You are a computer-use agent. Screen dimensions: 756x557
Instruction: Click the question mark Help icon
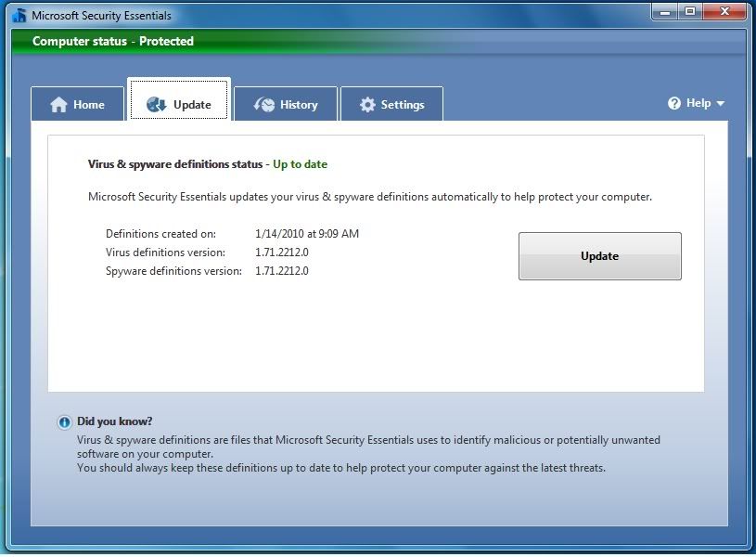click(x=674, y=103)
